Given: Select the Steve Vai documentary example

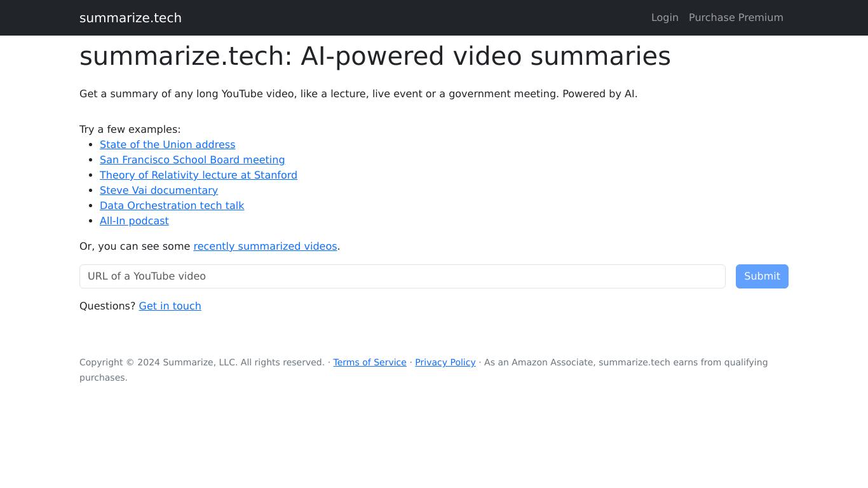Looking at the screenshot, I should point(158,190).
